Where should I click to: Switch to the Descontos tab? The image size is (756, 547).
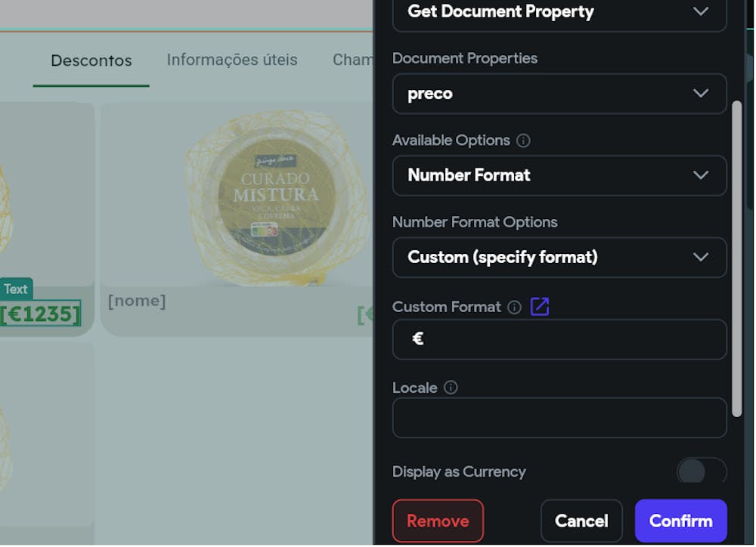tap(91, 60)
